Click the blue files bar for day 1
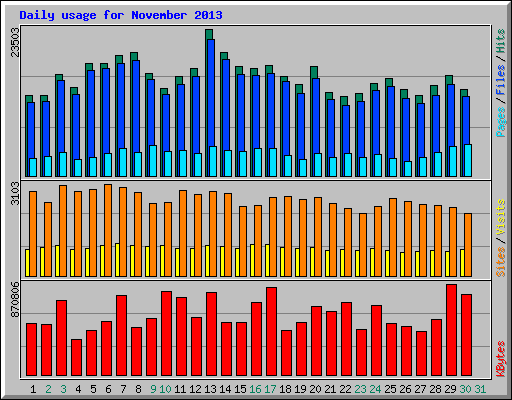 point(31,130)
